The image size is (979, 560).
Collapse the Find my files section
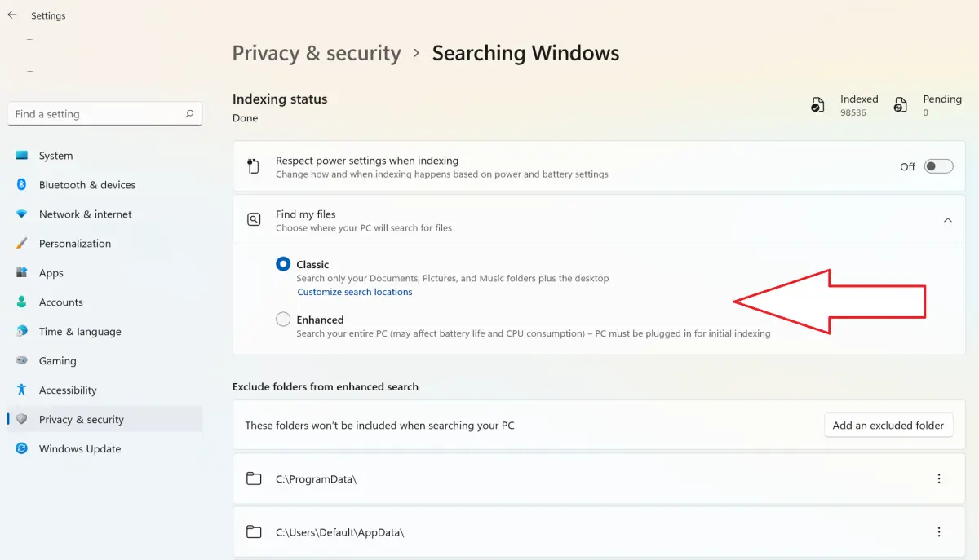[947, 220]
